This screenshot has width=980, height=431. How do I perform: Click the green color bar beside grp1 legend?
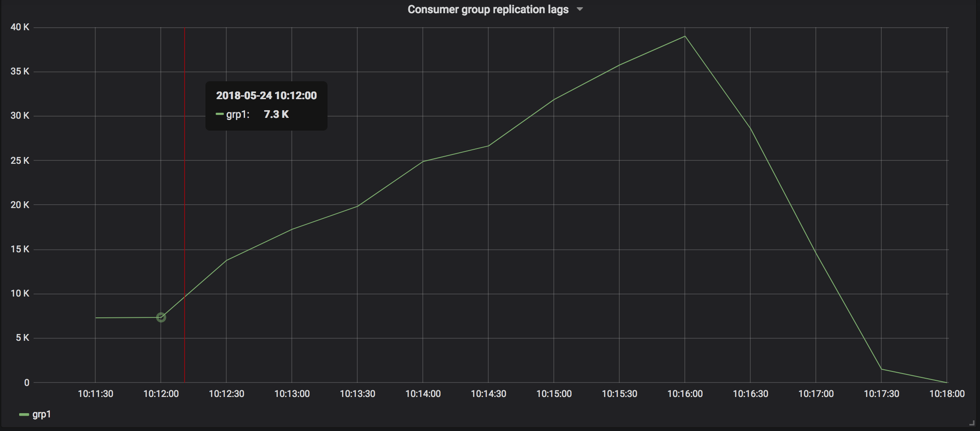pyautogui.click(x=25, y=414)
